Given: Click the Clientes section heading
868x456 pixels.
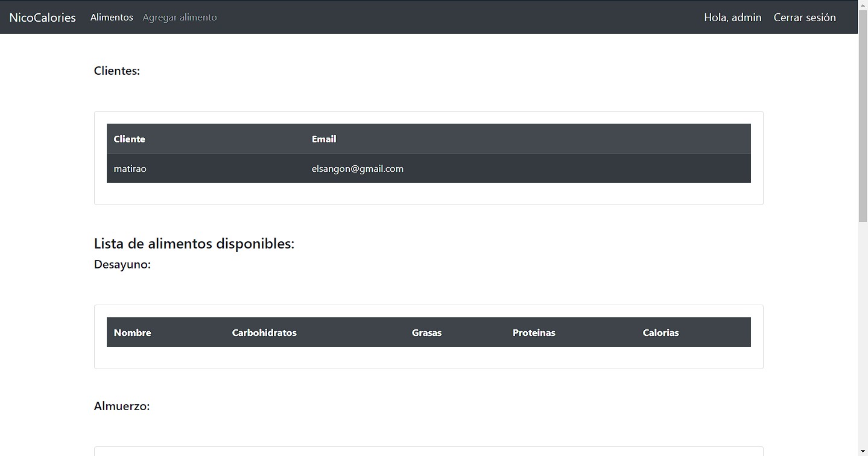Looking at the screenshot, I should (117, 71).
